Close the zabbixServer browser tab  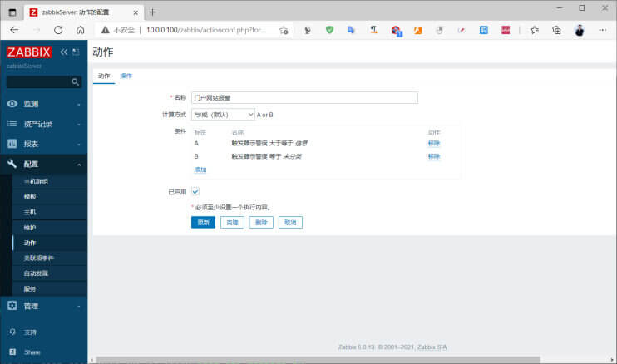tap(136, 12)
